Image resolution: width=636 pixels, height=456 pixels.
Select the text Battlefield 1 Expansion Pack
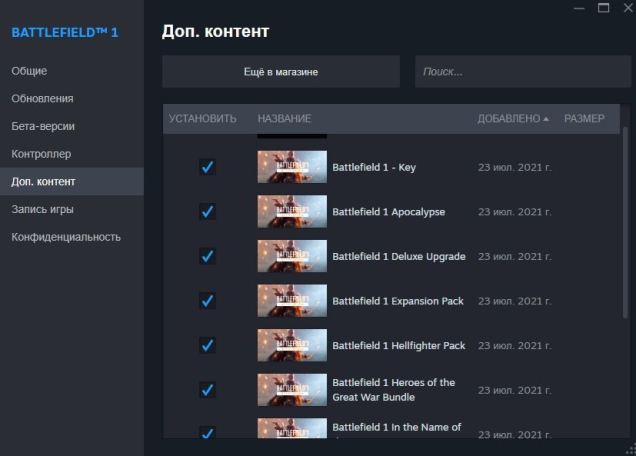click(398, 301)
